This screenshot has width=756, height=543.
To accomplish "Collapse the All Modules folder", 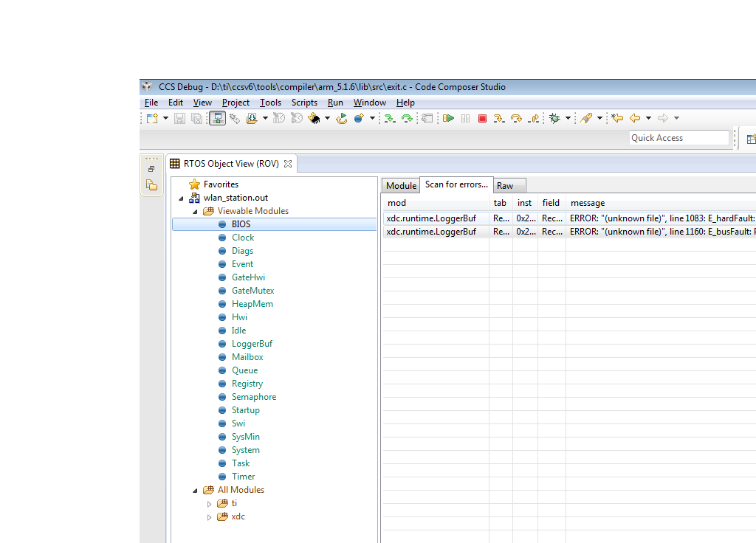I will [195, 491].
